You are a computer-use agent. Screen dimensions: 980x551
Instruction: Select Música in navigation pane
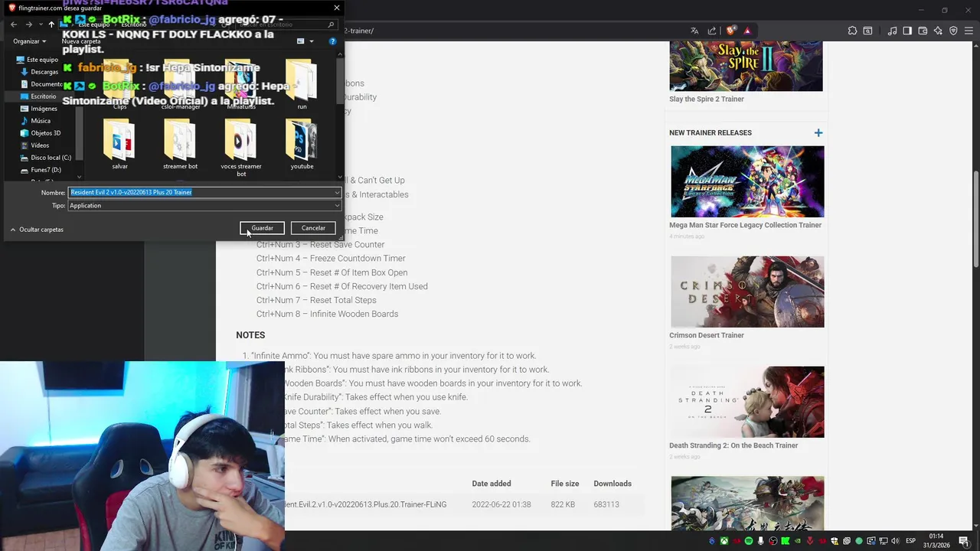click(36, 121)
